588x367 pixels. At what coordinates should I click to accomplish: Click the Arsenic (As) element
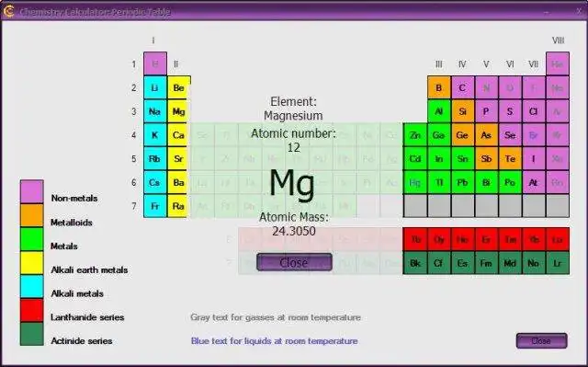pyautogui.click(x=486, y=135)
